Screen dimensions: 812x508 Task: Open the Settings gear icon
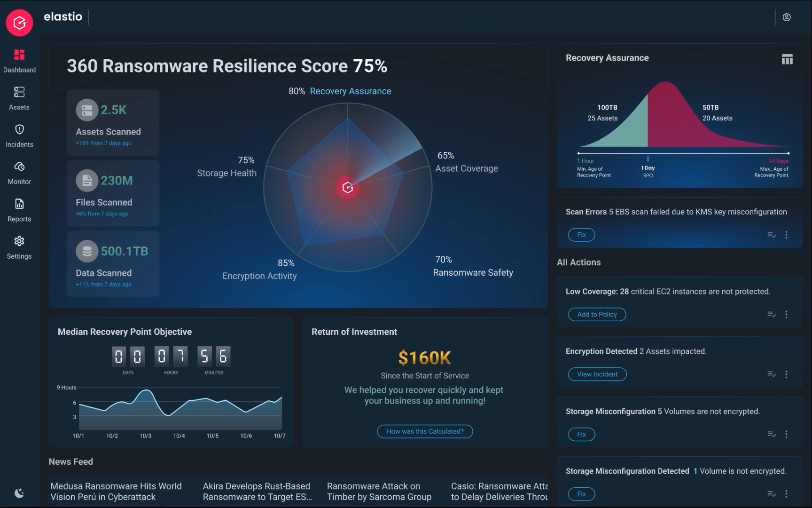[19, 241]
